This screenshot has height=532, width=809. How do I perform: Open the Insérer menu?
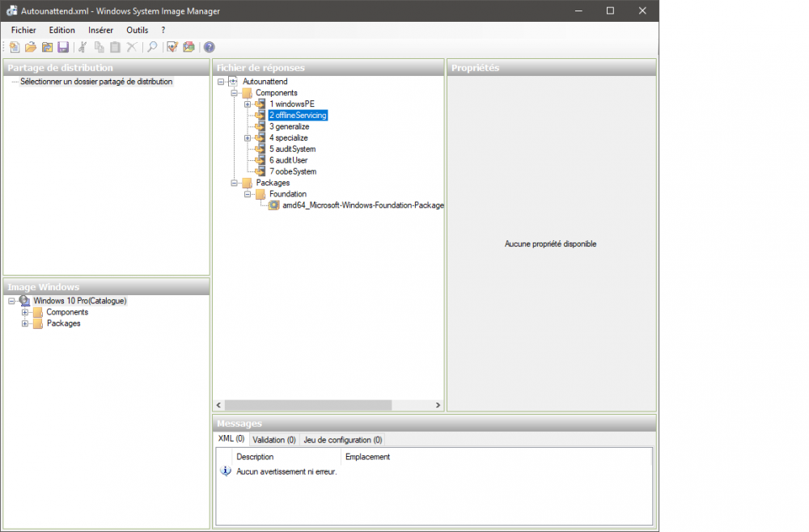pyautogui.click(x=100, y=30)
